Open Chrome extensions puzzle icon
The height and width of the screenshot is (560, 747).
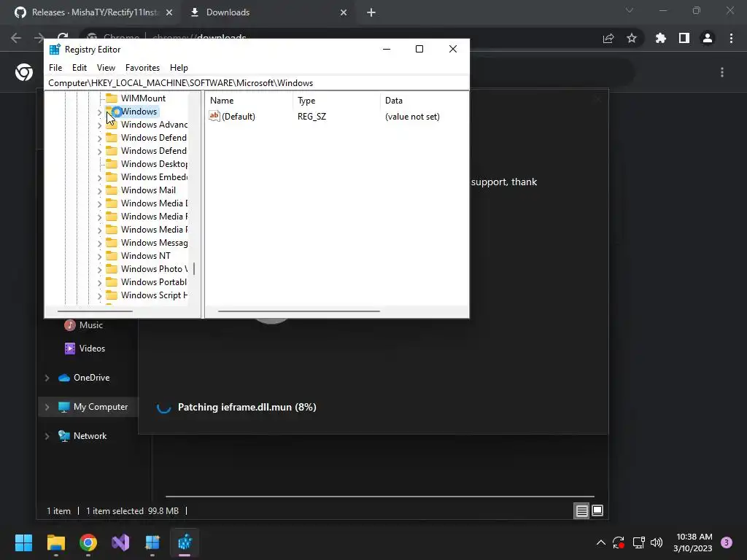pyautogui.click(x=661, y=38)
